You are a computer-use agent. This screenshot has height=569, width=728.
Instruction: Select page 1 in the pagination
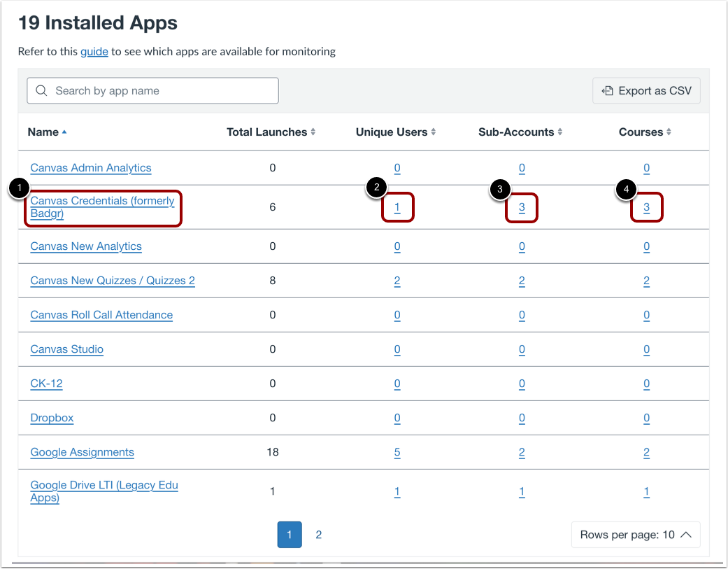[x=290, y=534]
